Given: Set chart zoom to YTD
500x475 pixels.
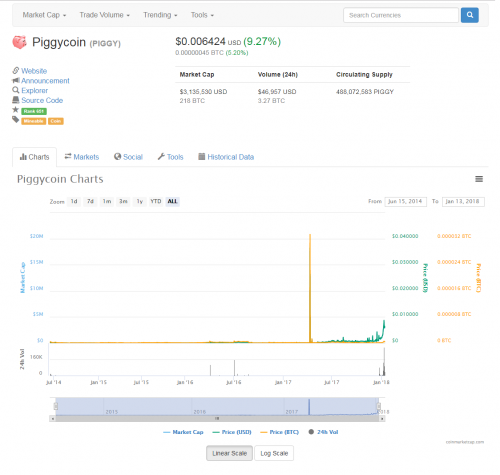Looking at the screenshot, I should pos(156,201).
